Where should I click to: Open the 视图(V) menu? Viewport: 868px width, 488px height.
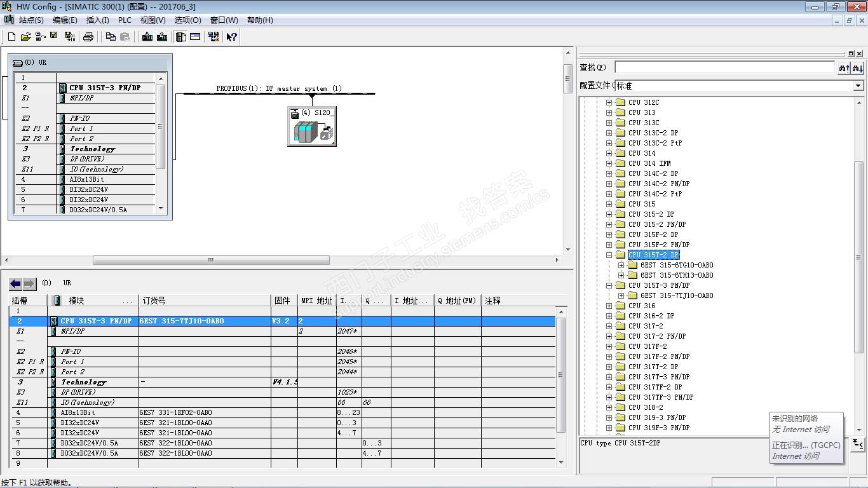[x=153, y=20]
